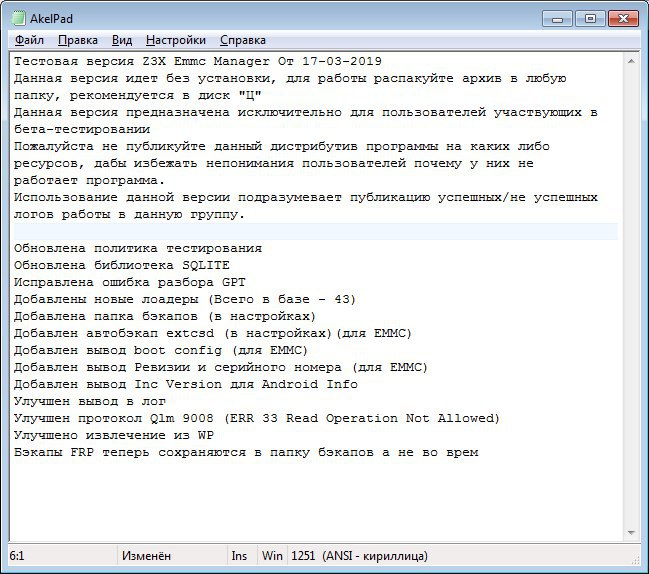Click the Изменён status bar entry
649x574 pixels.
click(x=146, y=555)
